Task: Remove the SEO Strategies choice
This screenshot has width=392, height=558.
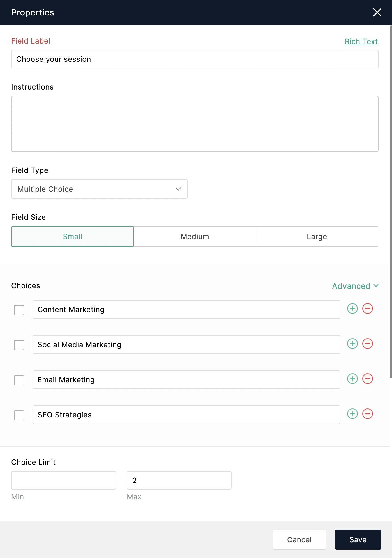Action: point(368,414)
